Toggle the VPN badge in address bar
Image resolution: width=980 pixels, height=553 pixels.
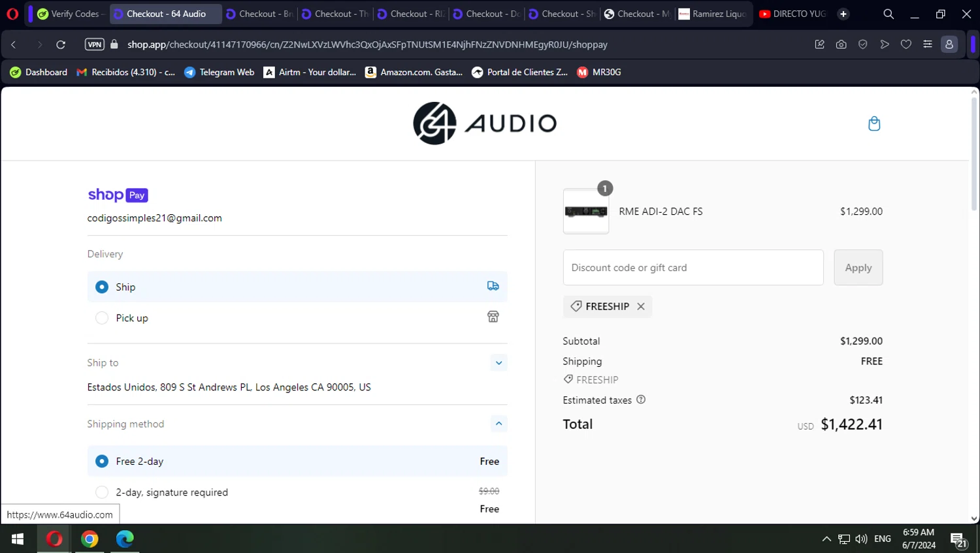click(95, 44)
